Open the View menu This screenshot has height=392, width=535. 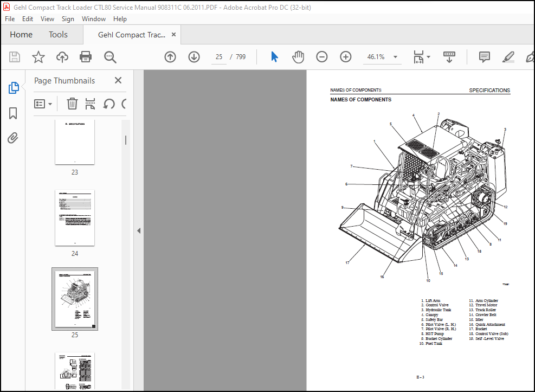pos(47,19)
